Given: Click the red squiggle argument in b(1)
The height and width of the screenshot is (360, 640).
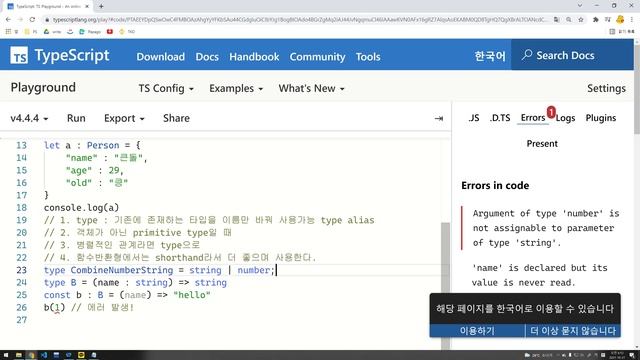Looking at the screenshot, I should coord(57,307).
